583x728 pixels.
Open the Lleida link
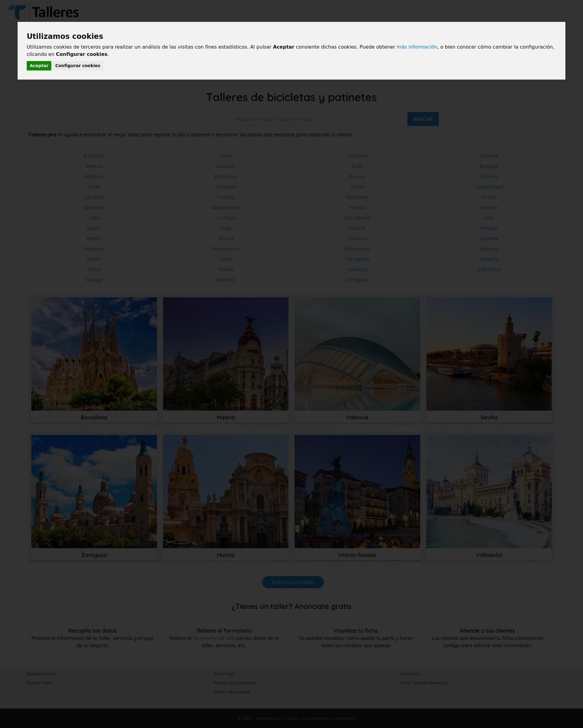[x=94, y=228]
